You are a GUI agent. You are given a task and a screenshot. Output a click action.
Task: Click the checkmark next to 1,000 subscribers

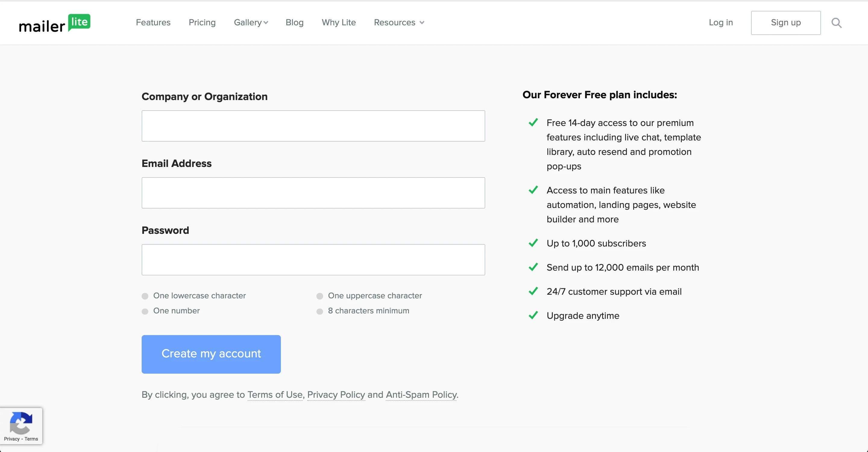pos(533,243)
